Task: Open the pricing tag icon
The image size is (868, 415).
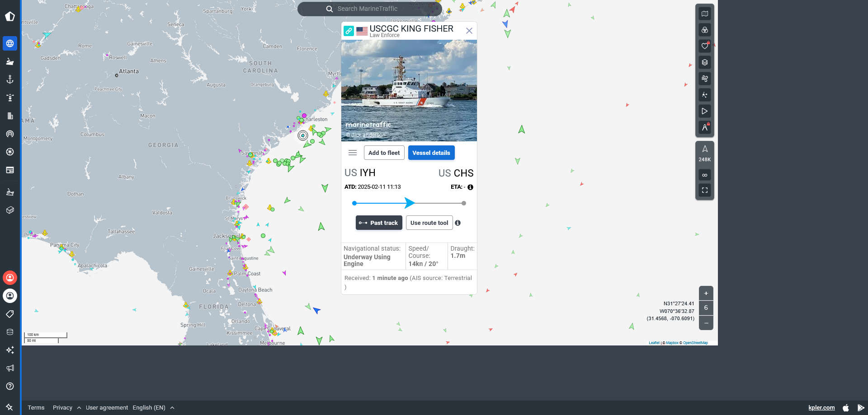Action: click(10, 314)
